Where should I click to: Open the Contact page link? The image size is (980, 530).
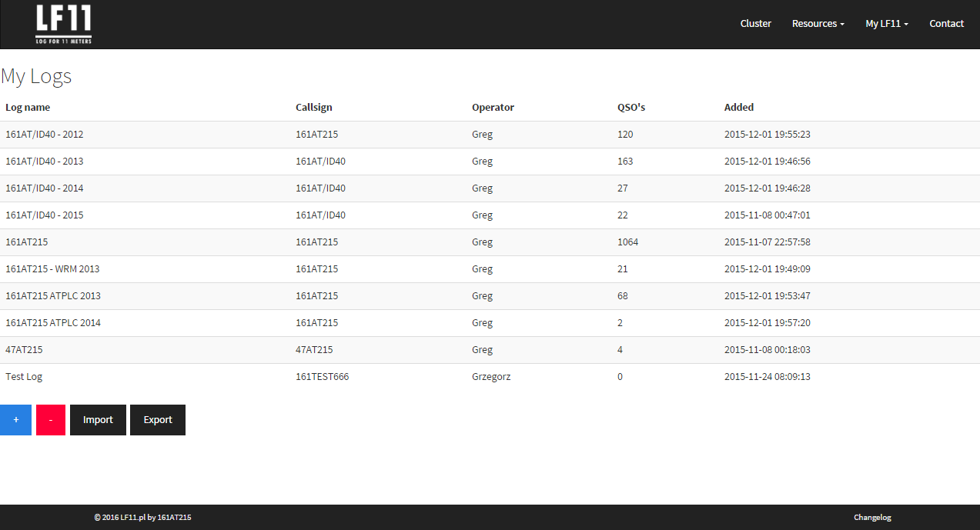[946, 24]
